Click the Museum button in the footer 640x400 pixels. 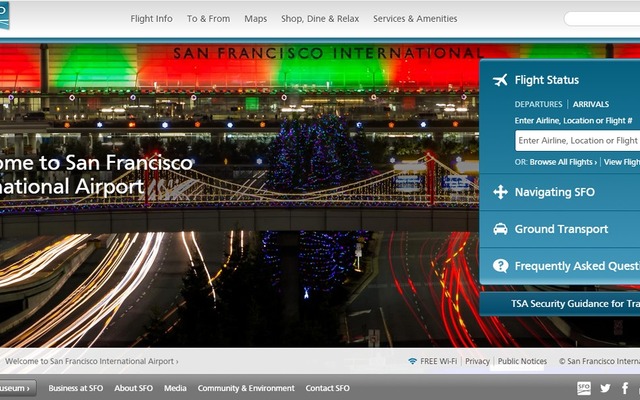pyautogui.click(x=18, y=388)
